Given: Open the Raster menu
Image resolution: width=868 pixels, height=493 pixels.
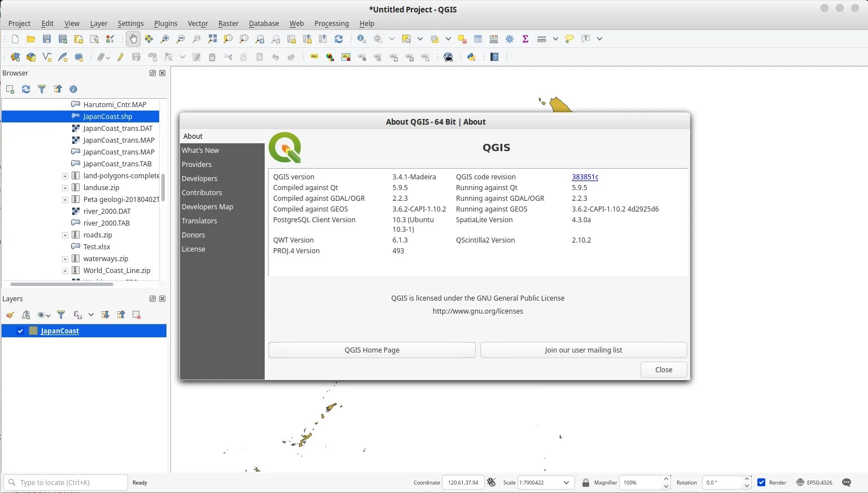Looking at the screenshot, I should pos(228,23).
